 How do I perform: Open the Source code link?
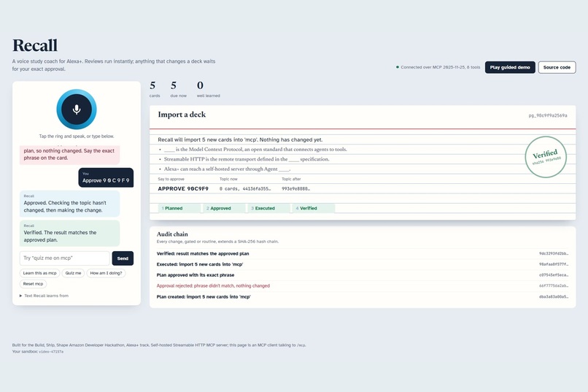(x=557, y=67)
